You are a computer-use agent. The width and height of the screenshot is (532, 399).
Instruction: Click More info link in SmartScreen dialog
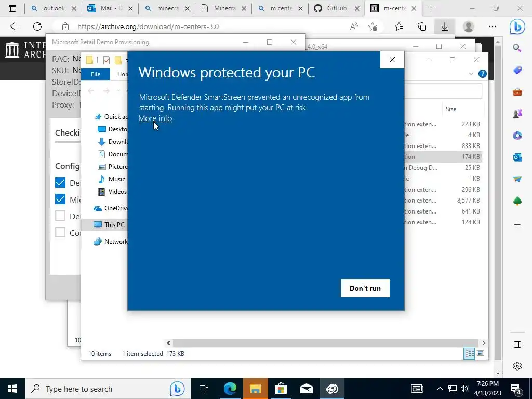155,118
